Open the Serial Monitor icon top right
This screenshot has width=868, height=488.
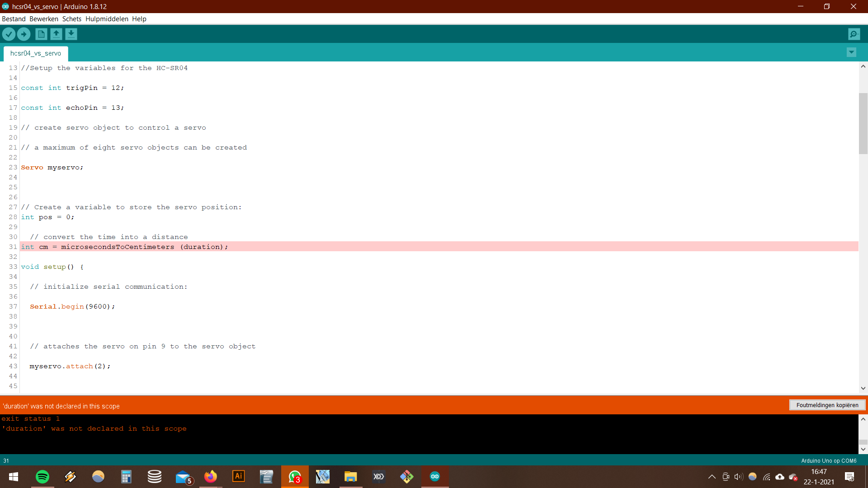854,34
